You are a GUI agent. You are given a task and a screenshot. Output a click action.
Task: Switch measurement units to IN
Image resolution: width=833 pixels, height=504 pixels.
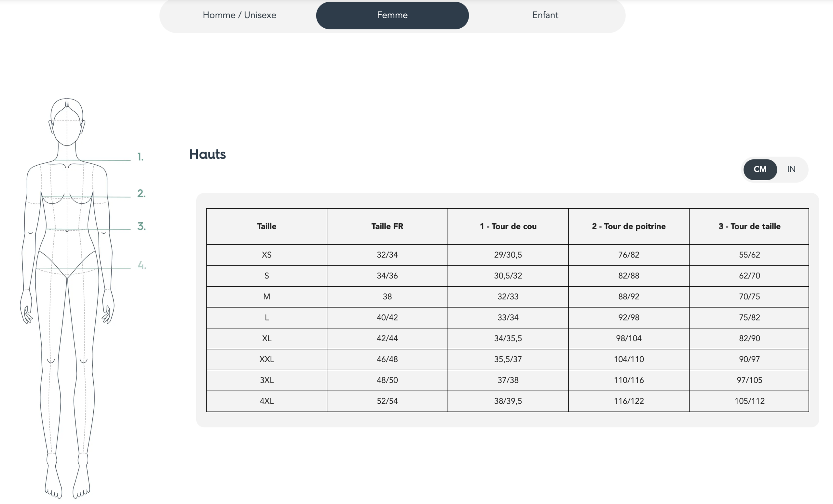[x=791, y=169]
